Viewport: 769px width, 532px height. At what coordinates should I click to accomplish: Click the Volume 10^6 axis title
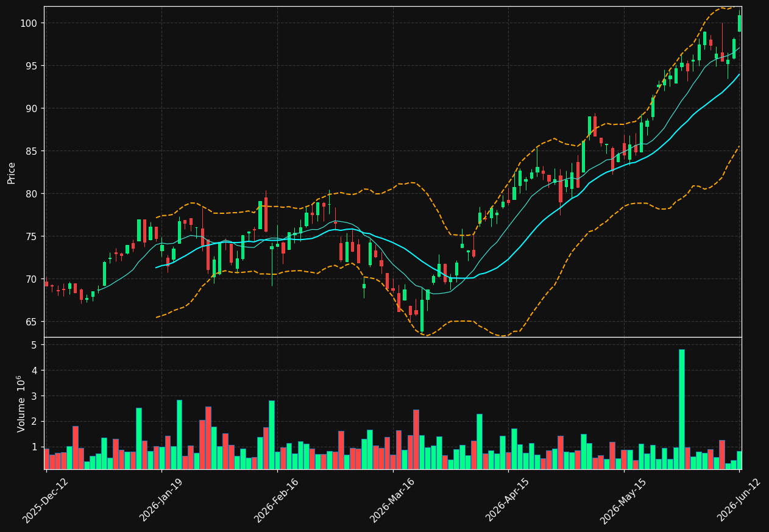pos(21,403)
